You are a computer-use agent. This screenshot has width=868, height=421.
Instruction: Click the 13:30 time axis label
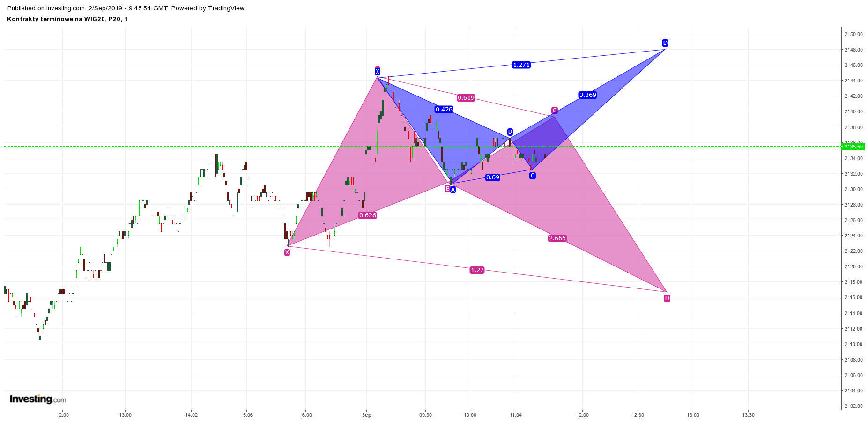[749, 415]
